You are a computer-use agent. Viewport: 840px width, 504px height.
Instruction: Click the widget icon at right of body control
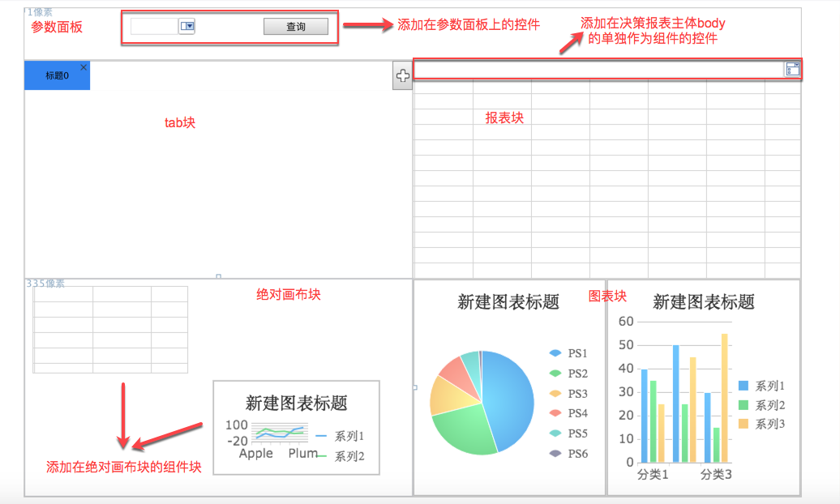coord(792,69)
